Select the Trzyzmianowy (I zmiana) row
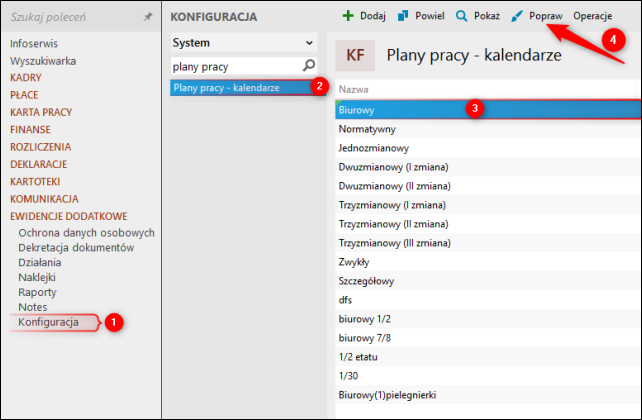The image size is (642, 420). click(x=488, y=205)
